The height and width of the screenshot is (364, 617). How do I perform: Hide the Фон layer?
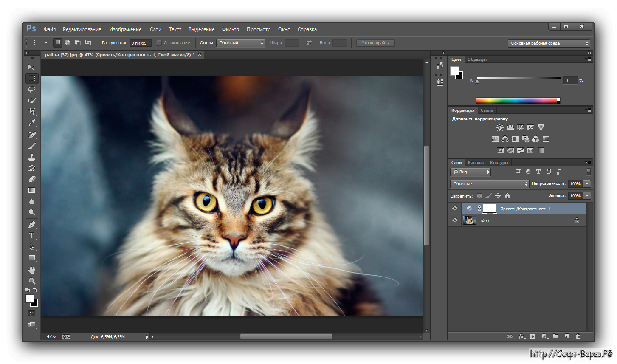click(x=454, y=220)
